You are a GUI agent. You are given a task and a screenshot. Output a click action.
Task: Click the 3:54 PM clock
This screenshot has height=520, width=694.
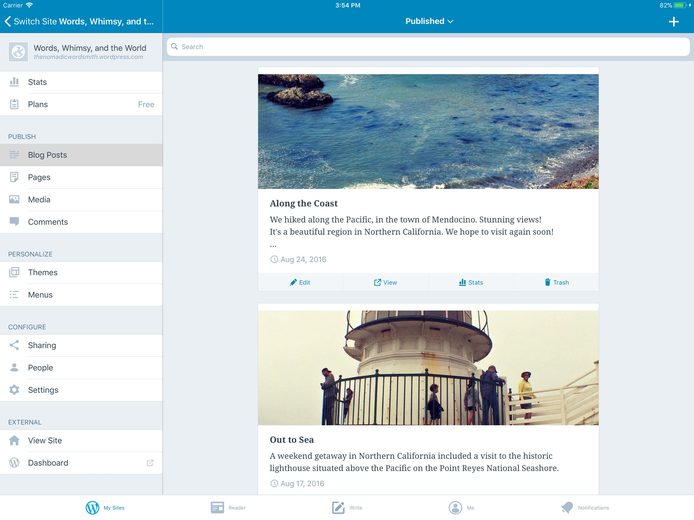click(x=347, y=5)
